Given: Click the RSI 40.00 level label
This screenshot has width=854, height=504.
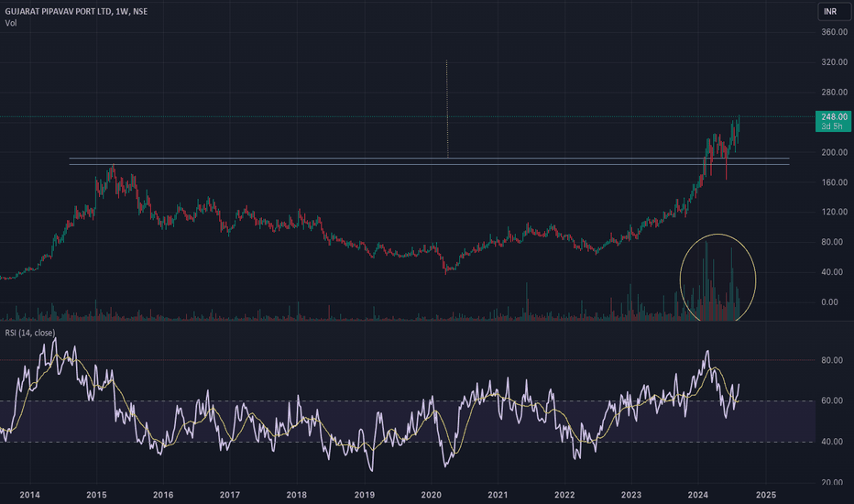Looking at the screenshot, I should pos(832,442).
